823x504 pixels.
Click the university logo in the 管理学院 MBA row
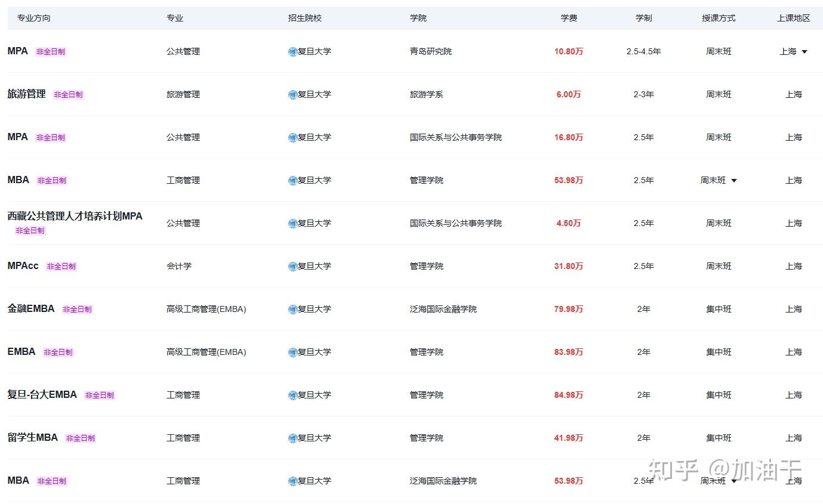(x=292, y=181)
